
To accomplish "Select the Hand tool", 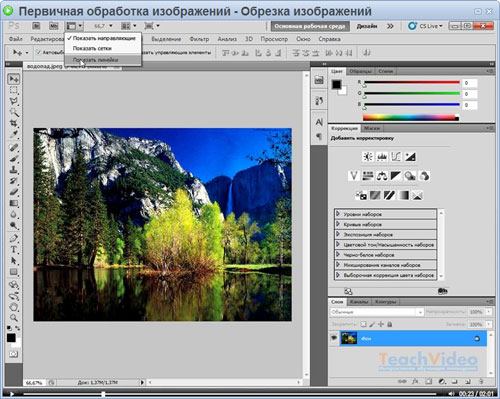I will click(14, 306).
